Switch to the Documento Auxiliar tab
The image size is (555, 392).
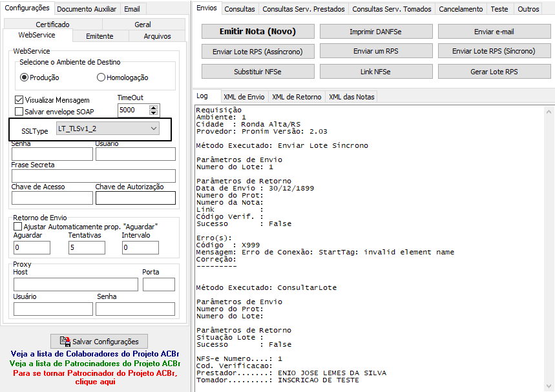(x=87, y=9)
